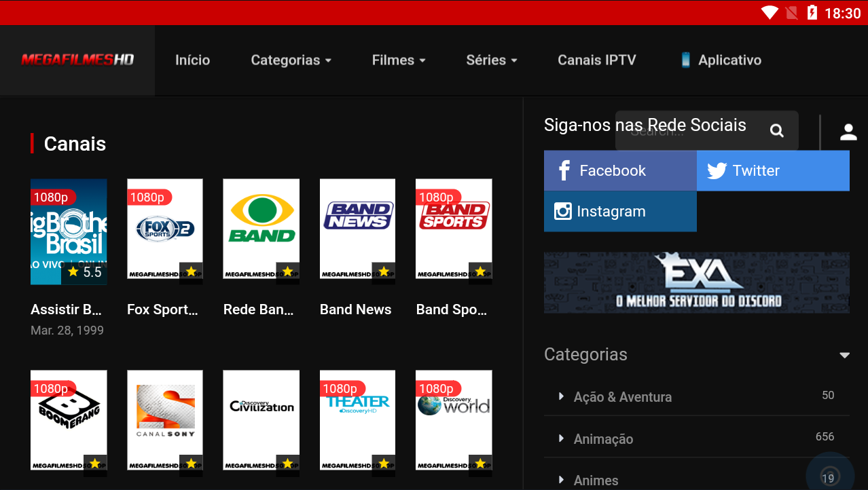Screen dimensions: 868x490
Task: Click the star badge on Fox Sports 2
Action: pyautogui.click(x=191, y=271)
